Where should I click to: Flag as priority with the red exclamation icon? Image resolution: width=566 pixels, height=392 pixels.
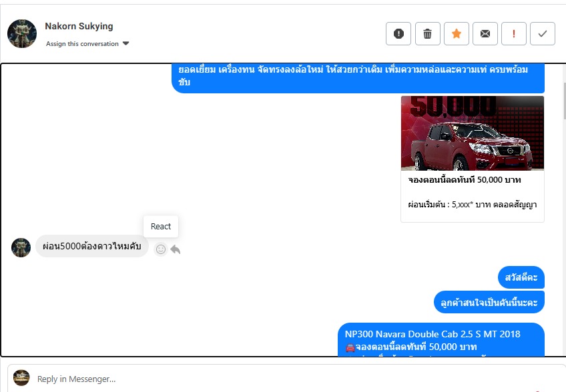(x=514, y=33)
